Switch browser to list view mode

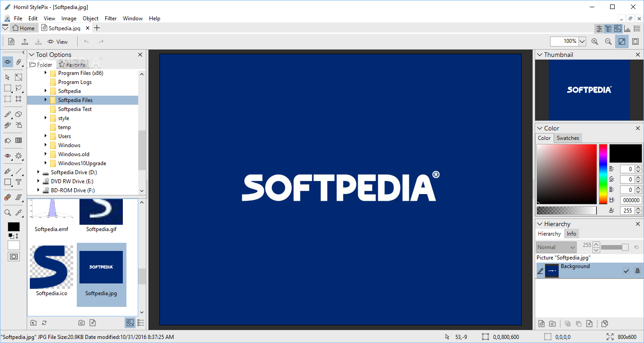[x=141, y=323]
